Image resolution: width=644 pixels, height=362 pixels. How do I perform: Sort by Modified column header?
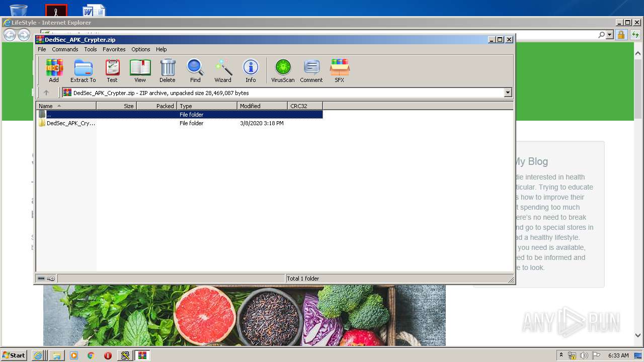pos(262,106)
